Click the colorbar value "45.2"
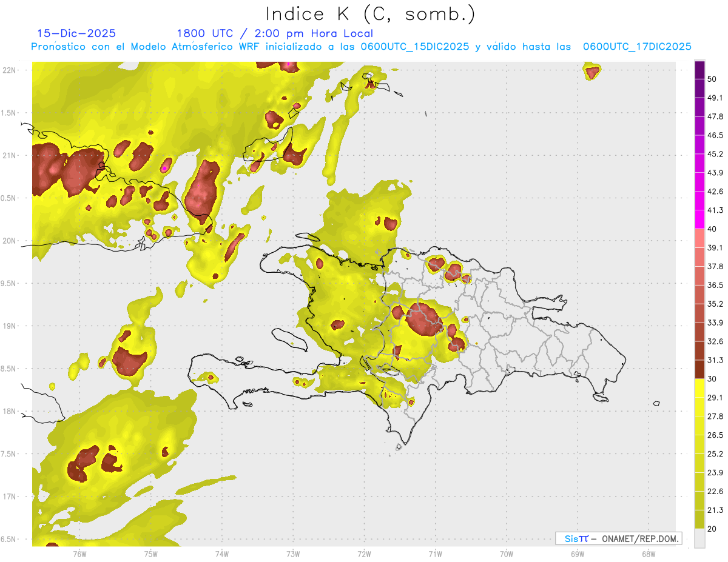This screenshot has height=562, width=728. click(x=715, y=154)
